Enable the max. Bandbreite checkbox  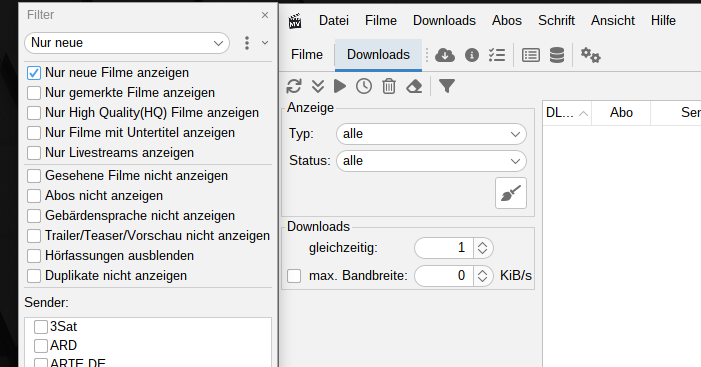pyautogui.click(x=294, y=276)
